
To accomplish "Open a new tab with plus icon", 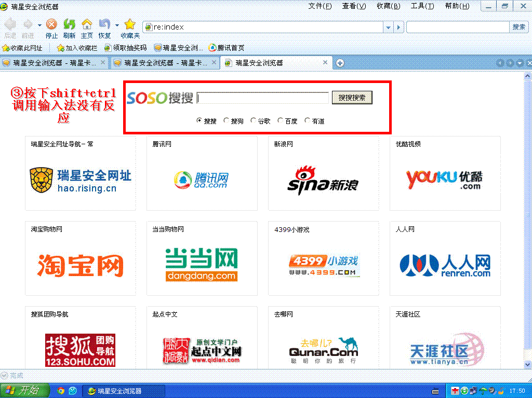I will [x=340, y=63].
